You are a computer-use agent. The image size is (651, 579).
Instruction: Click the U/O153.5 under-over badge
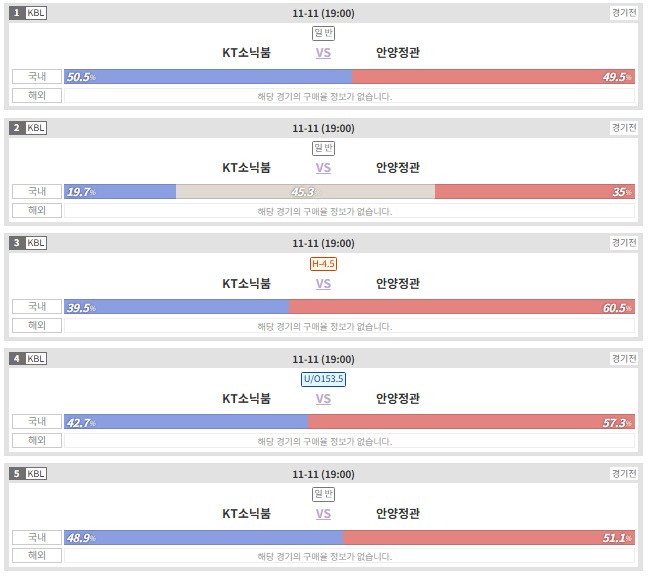click(x=323, y=379)
